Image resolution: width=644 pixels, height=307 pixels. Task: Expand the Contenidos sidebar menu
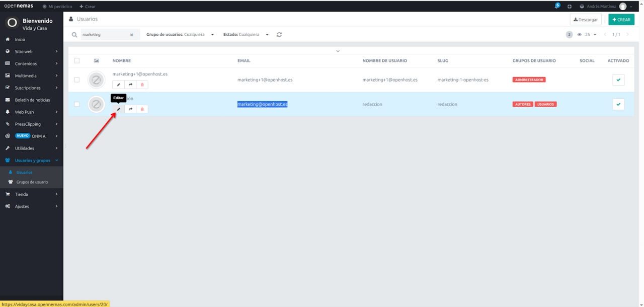31,64
